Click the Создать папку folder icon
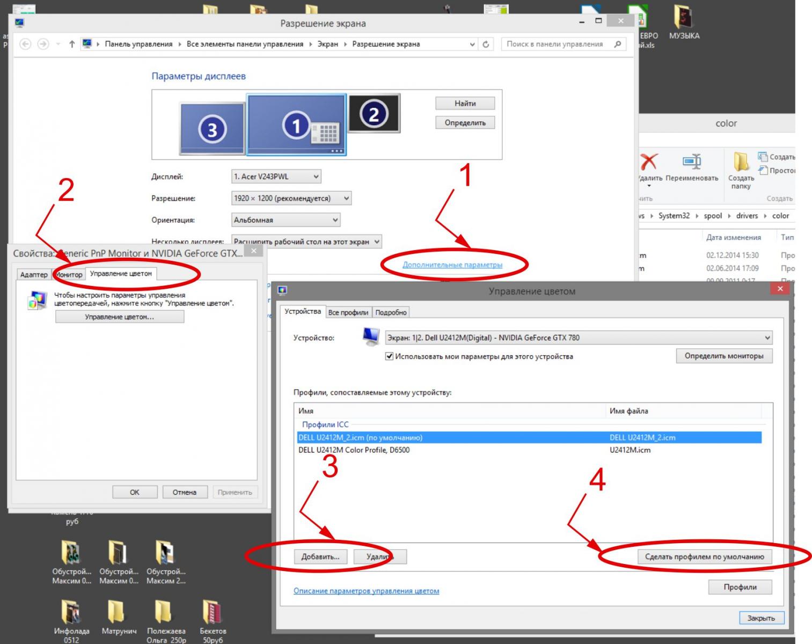 click(741, 161)
